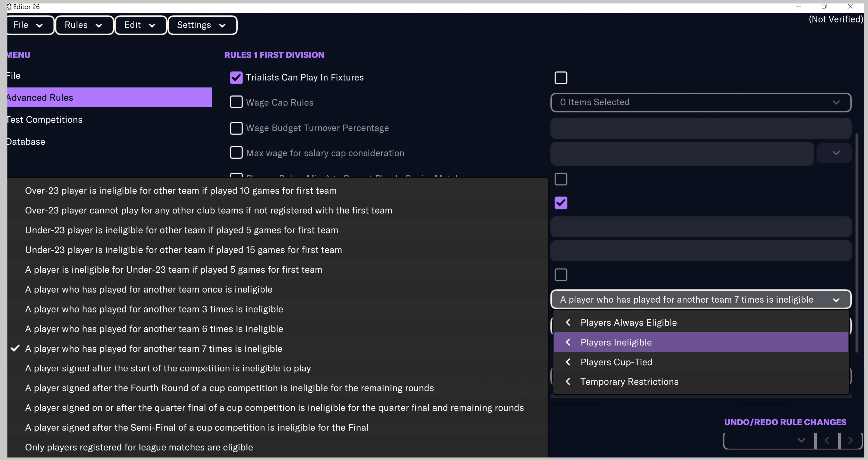Image resolution: width=868 pixels, height=460 pixels.
Task: Go to Test Competitions in side menu
Action: tap(45, 119)
